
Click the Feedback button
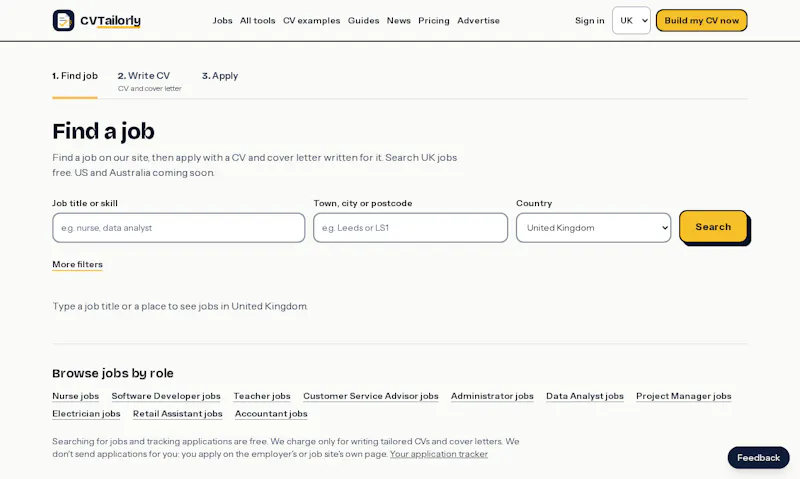pyautogui.click(x=758, y=458)
